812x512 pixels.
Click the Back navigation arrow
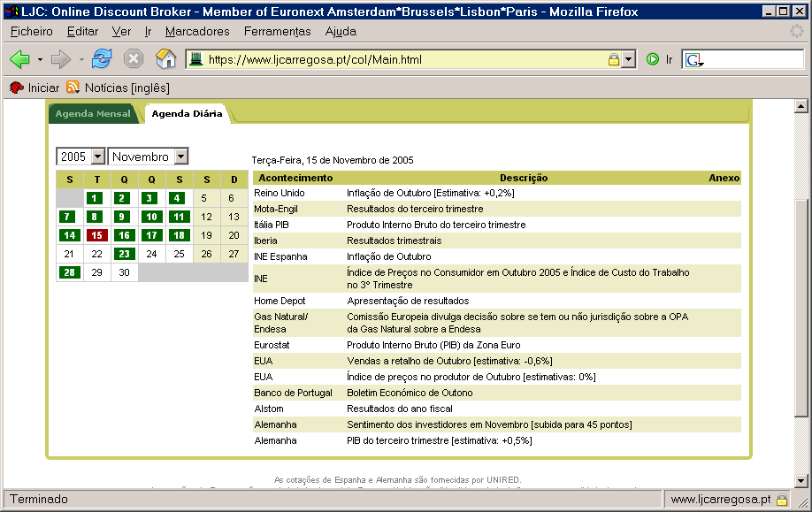tap(19, 59)
